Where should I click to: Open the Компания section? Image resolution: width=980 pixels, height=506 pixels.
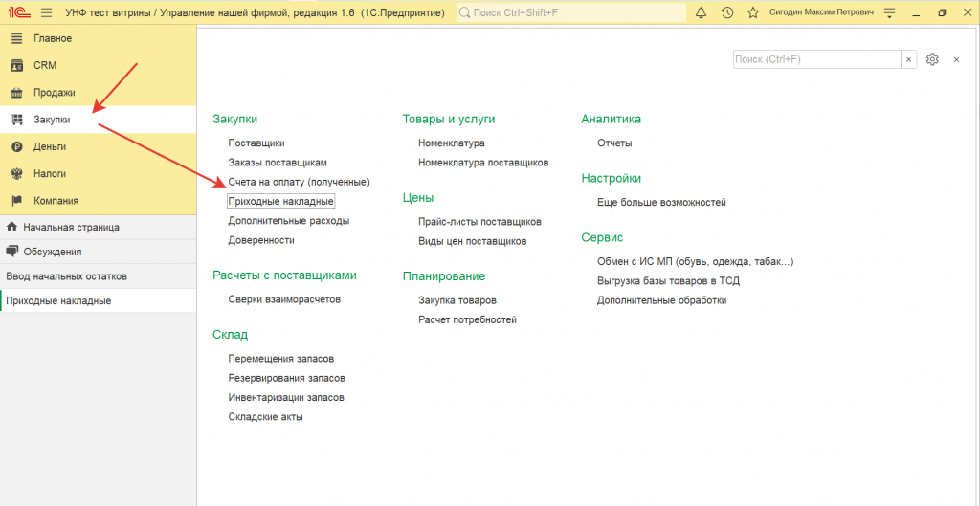point(99,201)
